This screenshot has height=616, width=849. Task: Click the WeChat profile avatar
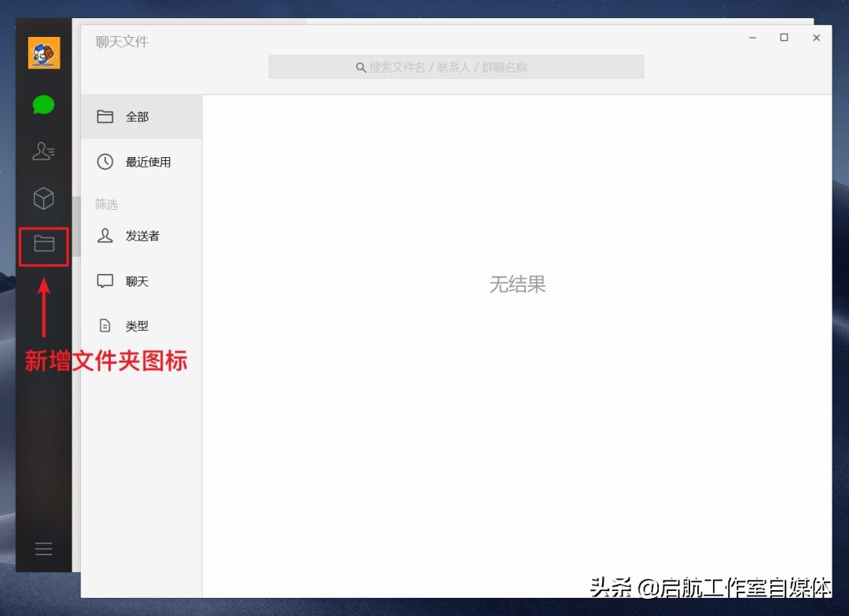[x=43, y=51]
